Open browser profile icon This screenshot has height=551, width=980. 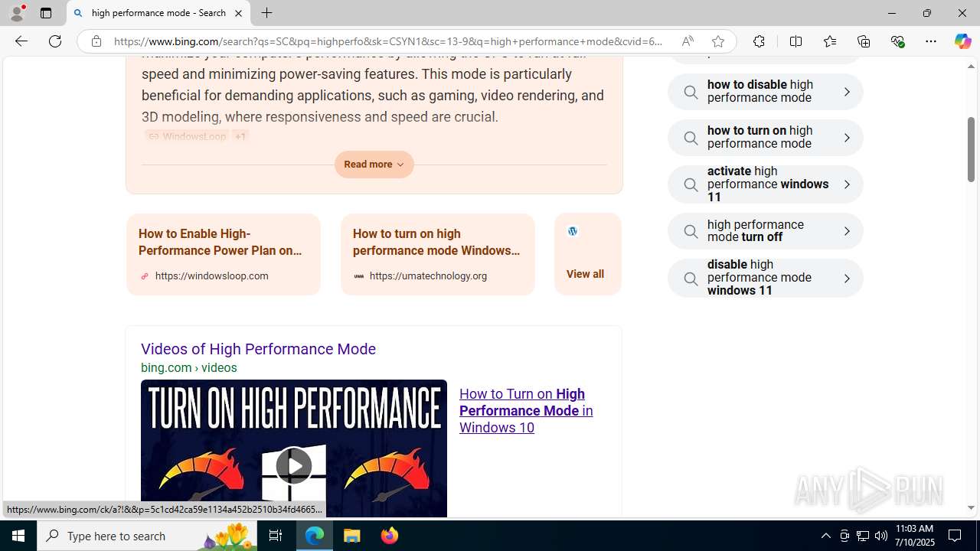click(16, 13)
